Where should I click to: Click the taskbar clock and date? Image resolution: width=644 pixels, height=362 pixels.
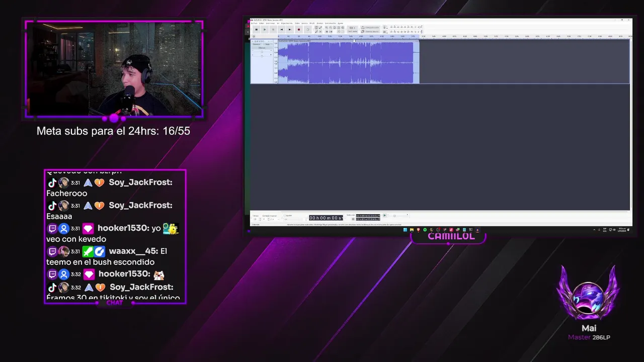point(623,229)
